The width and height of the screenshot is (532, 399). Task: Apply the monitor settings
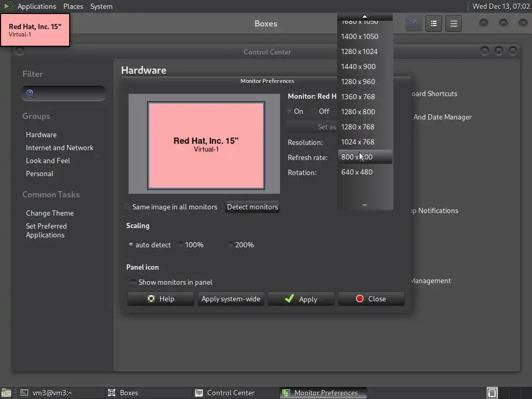coord(301,299)
